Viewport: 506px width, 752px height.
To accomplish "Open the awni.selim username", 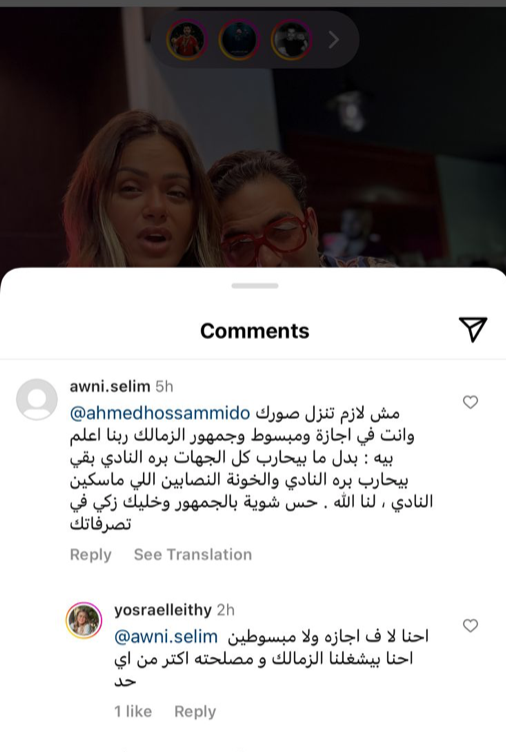I will 110,386.
